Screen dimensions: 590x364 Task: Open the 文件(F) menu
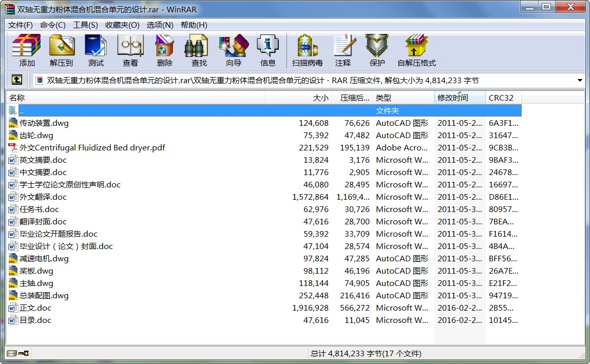(x=21, y=25)
